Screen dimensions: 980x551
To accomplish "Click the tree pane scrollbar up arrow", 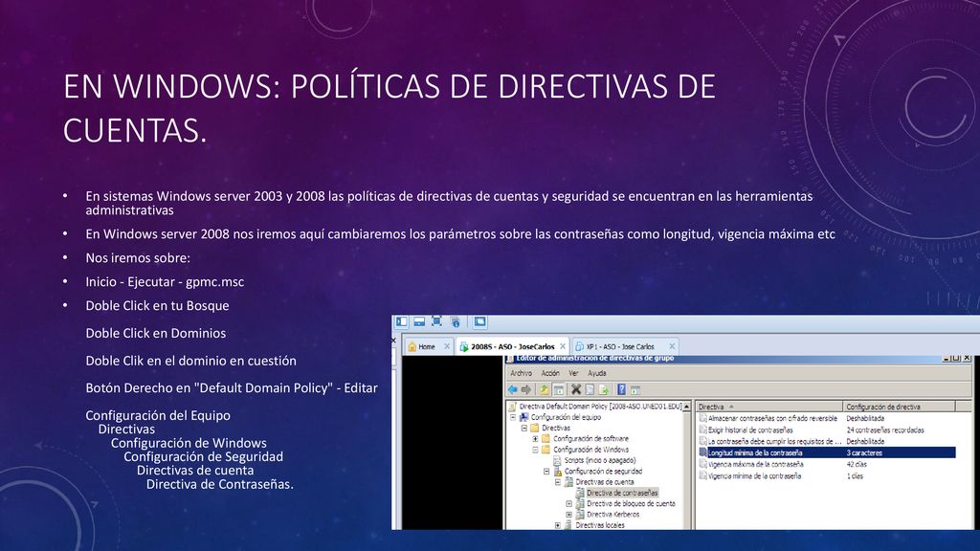I will point(687,407).
